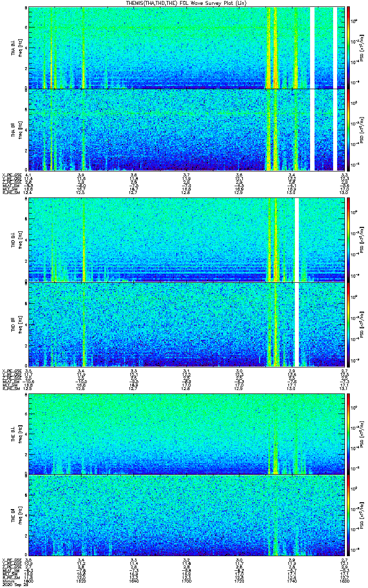Click the 'THE B||' freq axis label

(16, 516)
